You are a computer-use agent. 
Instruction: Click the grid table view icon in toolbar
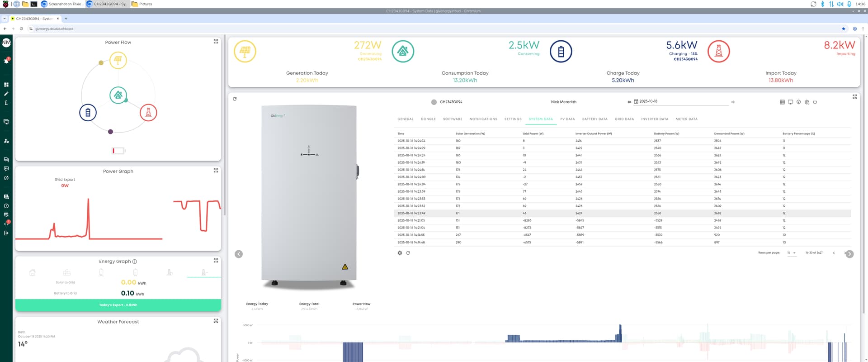point(782,102)
